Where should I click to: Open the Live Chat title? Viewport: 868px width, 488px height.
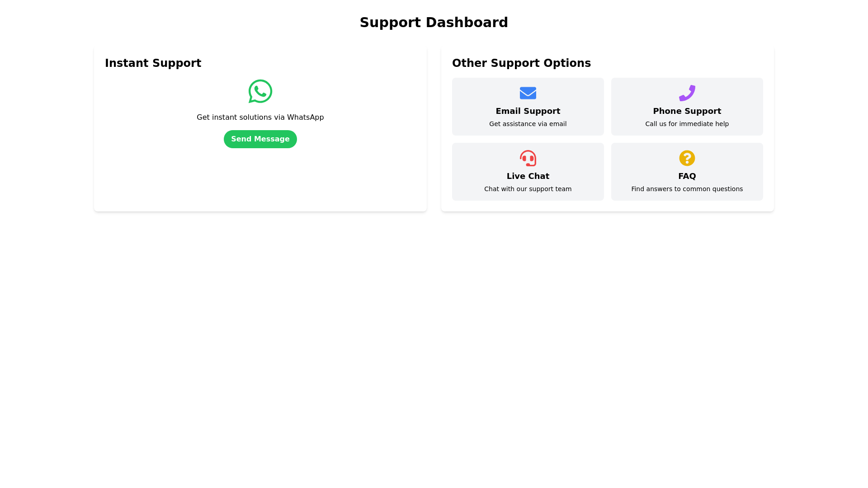tap(528, 176)
